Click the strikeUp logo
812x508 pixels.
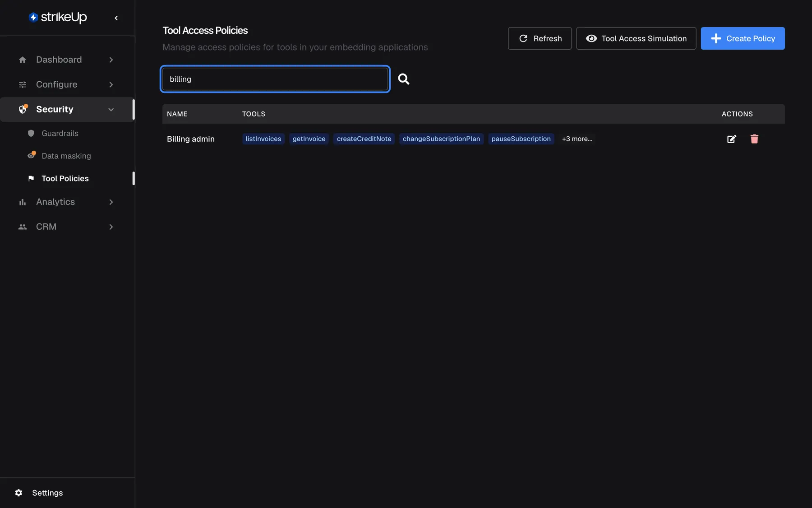click(x=58, y=17)
